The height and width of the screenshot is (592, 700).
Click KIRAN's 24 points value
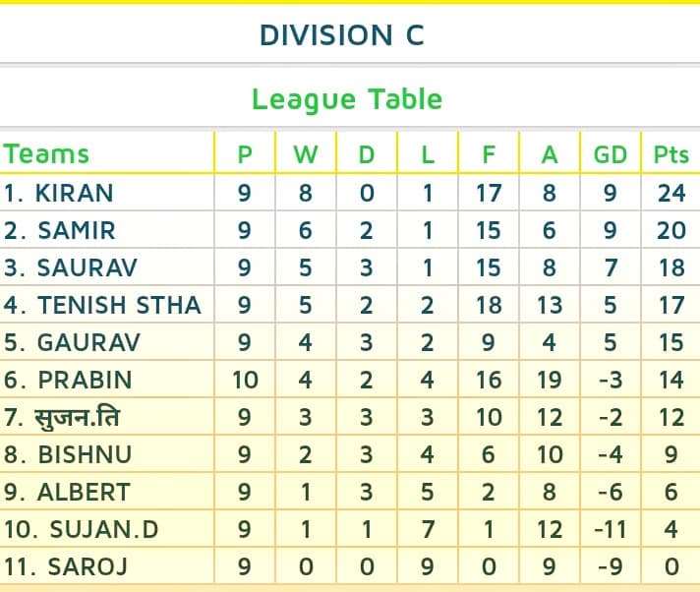click(x=671, y=193)
